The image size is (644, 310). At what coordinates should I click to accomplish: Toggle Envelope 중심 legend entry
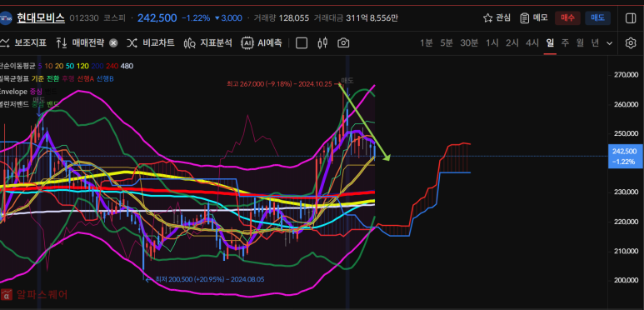coord(36,91)
